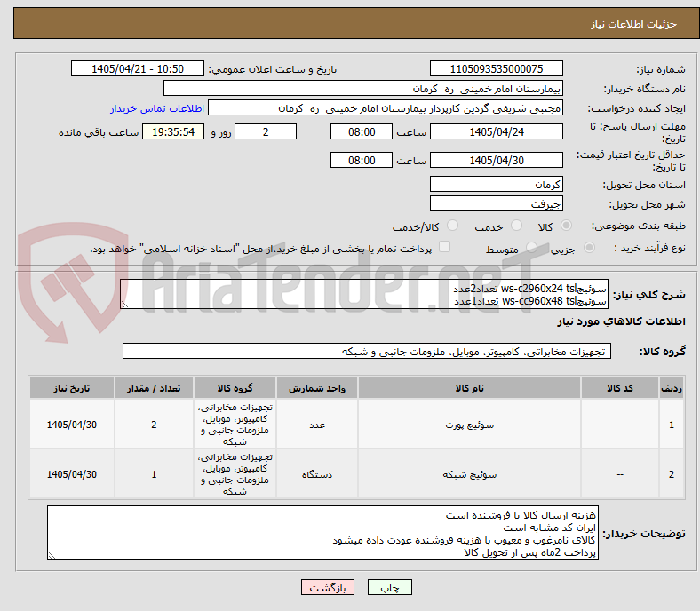Click the resize handle of description box
Screen dimensions: 700x611
124,305
